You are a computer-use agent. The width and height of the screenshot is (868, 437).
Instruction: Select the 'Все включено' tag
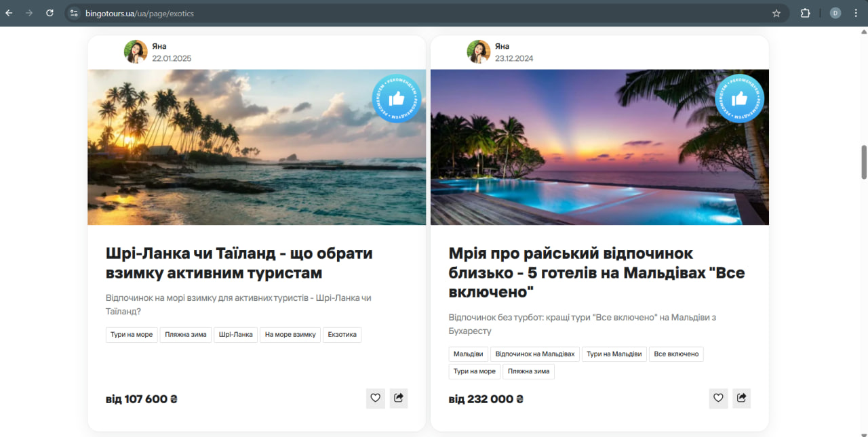click(676, 354)
